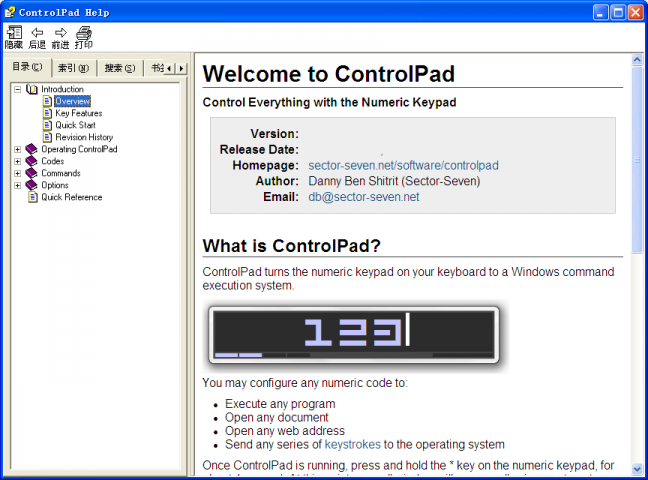Click the Quick Reference page icon

coord(31,197)
